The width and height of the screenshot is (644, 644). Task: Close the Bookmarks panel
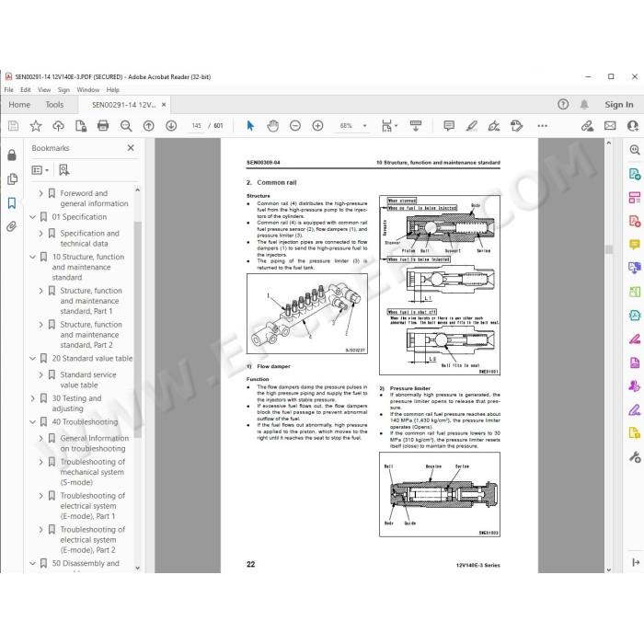[x=131, y=148]
